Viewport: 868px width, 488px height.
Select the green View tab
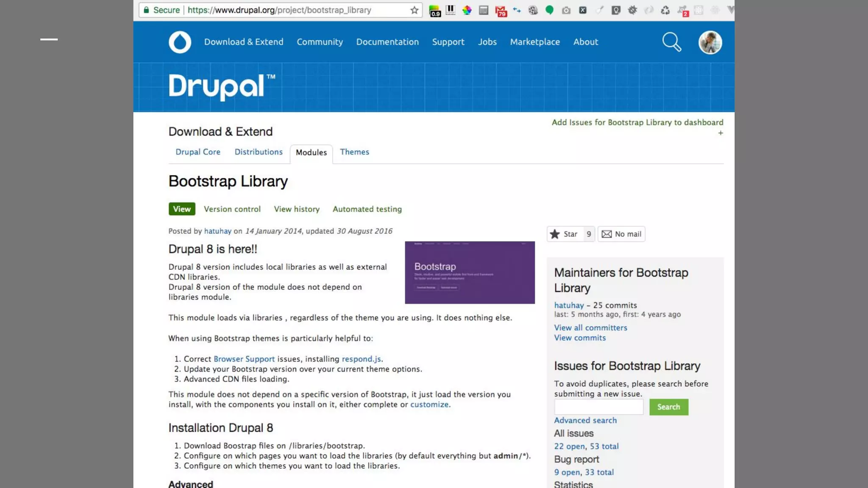click(182, 209)
